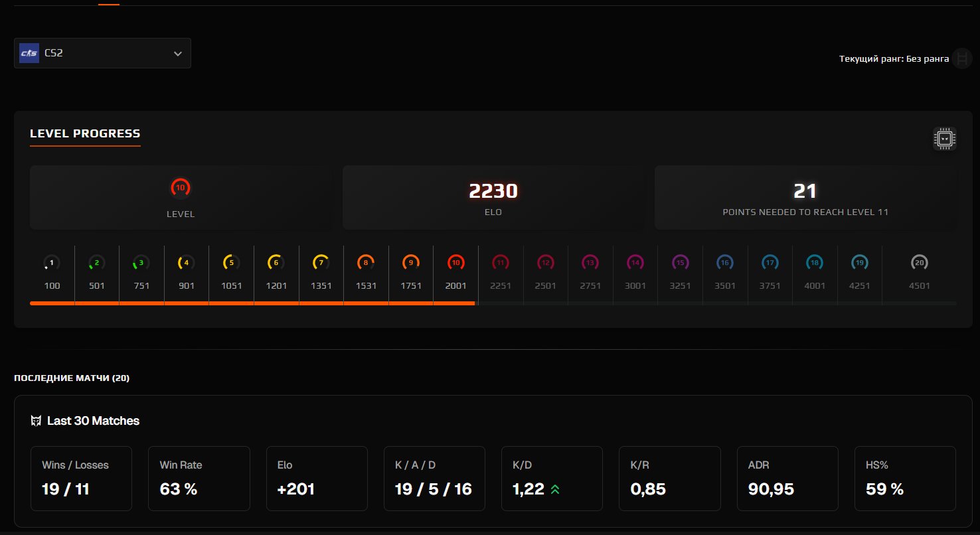This screenshot has width=980, height=535.
Task: Click the CS2 game logo icon
Action: [29, 53]
